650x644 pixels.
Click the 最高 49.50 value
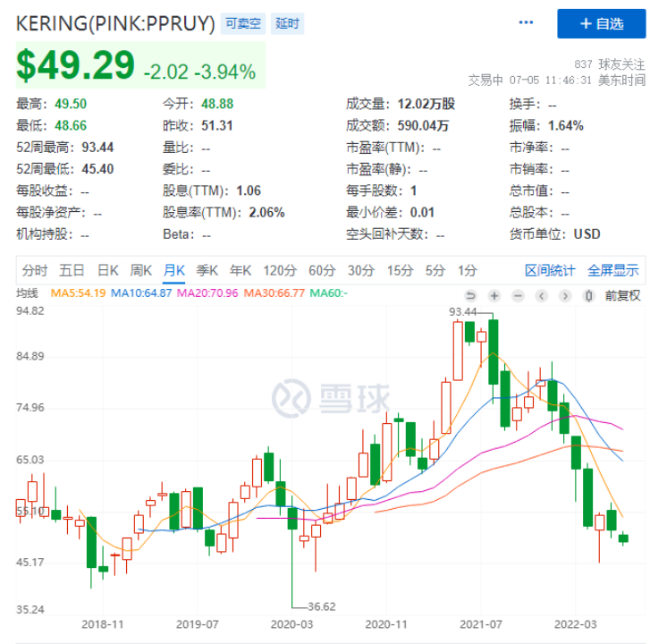click(71, 104)
